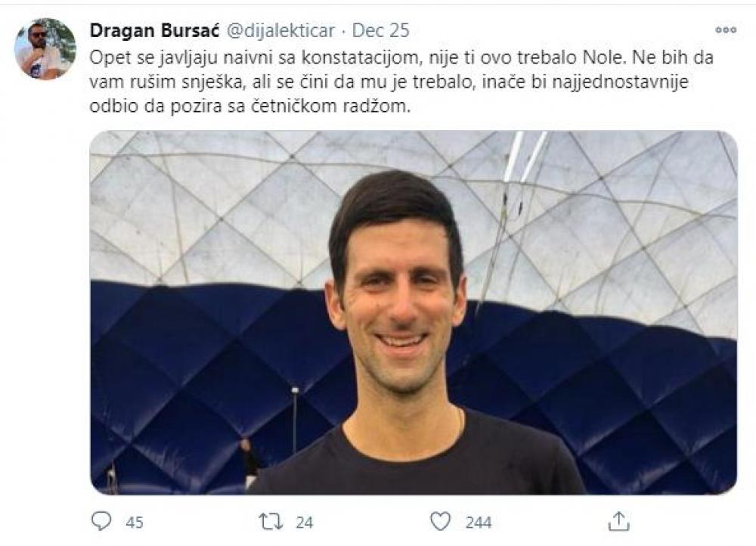This screenshot has height=546, width=756.
Task: Click the last tweet line 'odbio da pozira'
Action: pyautogui.click(x=249, y=106)
